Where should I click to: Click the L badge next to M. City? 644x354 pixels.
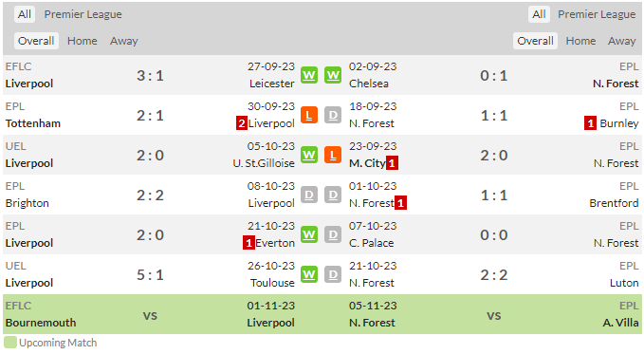tap(333, 155)
